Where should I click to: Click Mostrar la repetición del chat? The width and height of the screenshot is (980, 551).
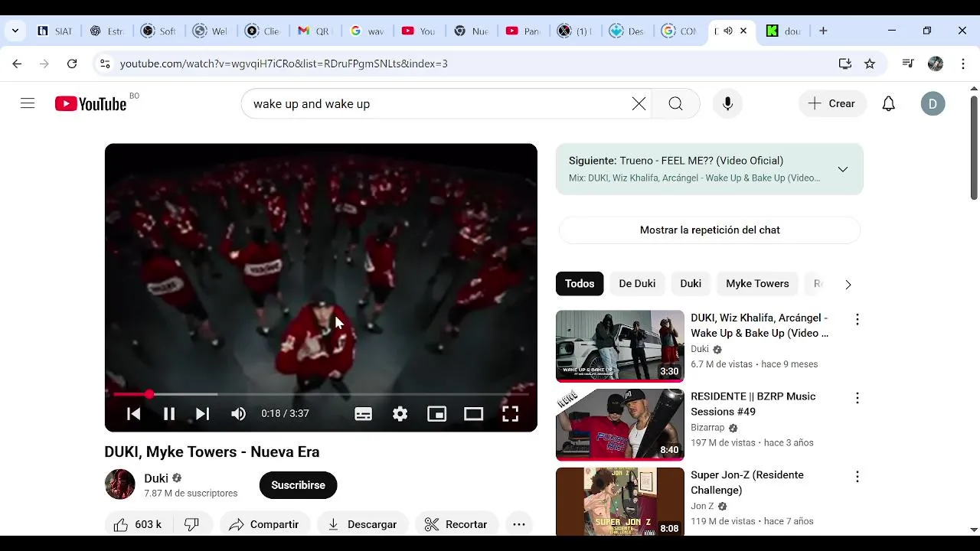point(710,230)
